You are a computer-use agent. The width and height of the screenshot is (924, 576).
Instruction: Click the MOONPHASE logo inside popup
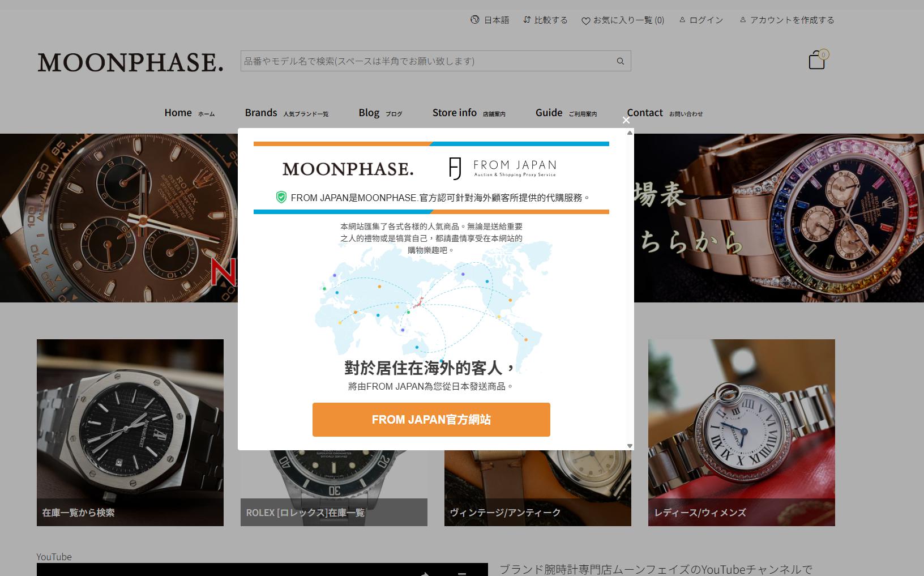coord(348,169)
